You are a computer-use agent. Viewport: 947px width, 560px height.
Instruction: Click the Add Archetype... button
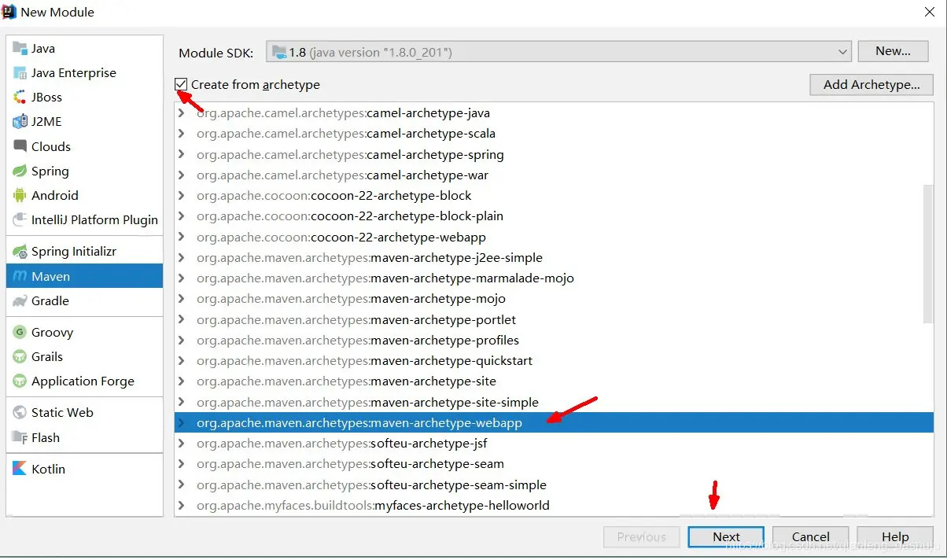(871, 85)
